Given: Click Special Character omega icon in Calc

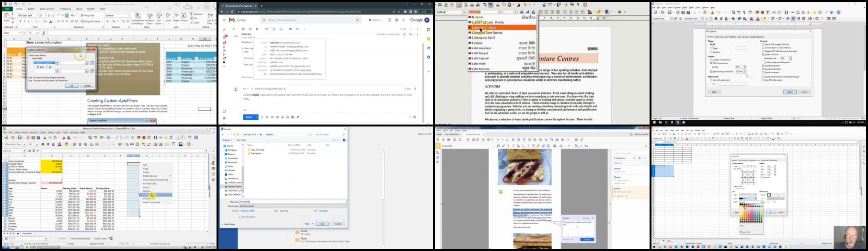Looking at the screenshot, I should click(x=155, y=137).
